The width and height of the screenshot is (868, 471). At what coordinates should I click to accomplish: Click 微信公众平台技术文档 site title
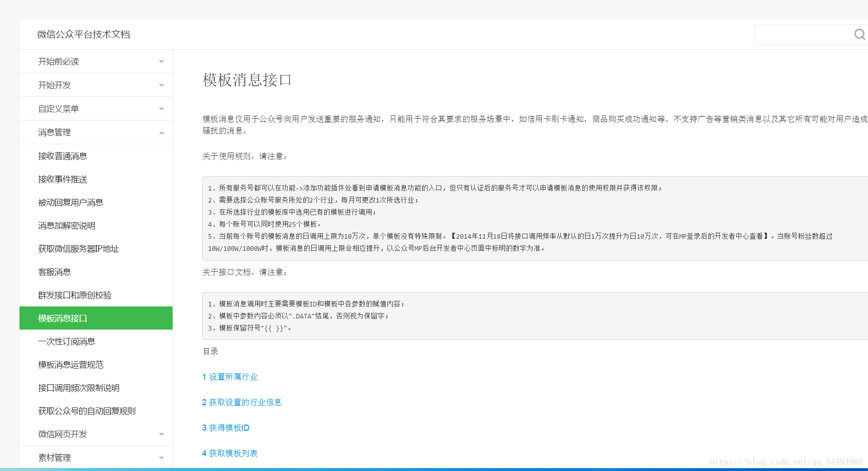pos(84,34)
